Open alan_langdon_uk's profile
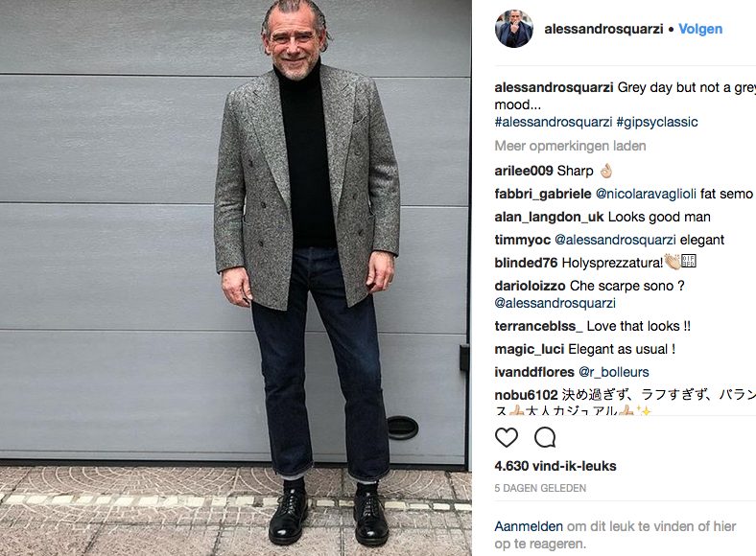The height and width of the screenshot is (556, 756). (549, 217)
